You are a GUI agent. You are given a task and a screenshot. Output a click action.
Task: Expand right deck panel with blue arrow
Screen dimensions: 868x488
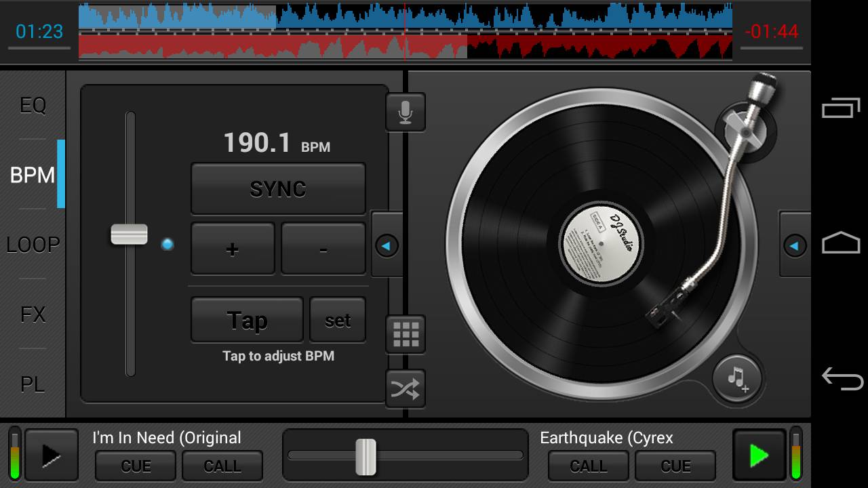(795, 245)
